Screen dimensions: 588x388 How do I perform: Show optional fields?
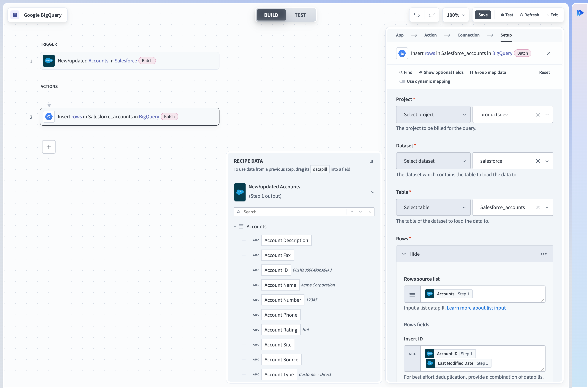point(441,72)
